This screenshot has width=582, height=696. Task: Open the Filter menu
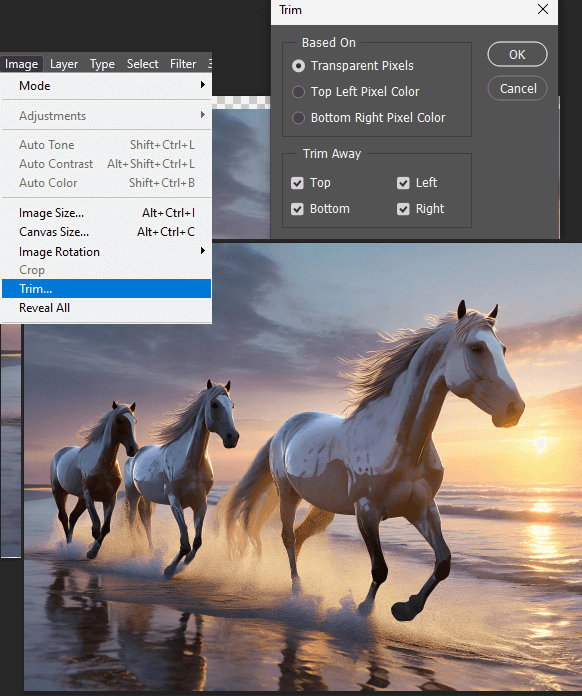click(183, 64)
